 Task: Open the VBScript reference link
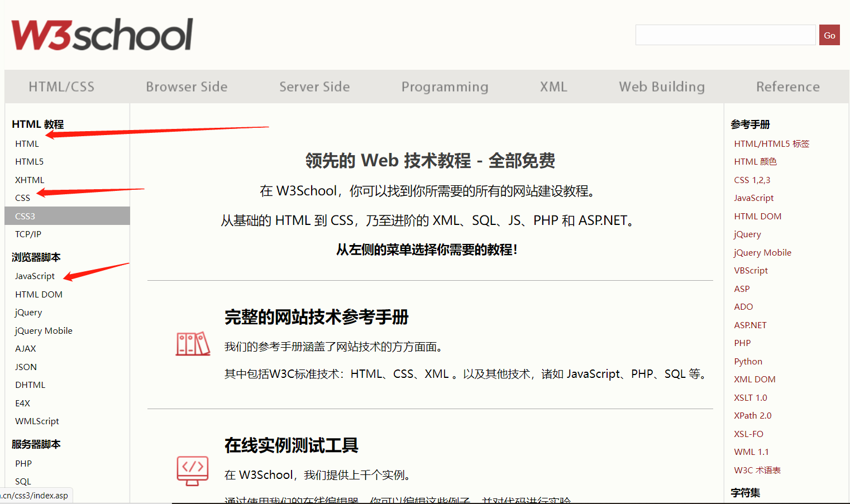pyautogui.click(x=751, y=270)
